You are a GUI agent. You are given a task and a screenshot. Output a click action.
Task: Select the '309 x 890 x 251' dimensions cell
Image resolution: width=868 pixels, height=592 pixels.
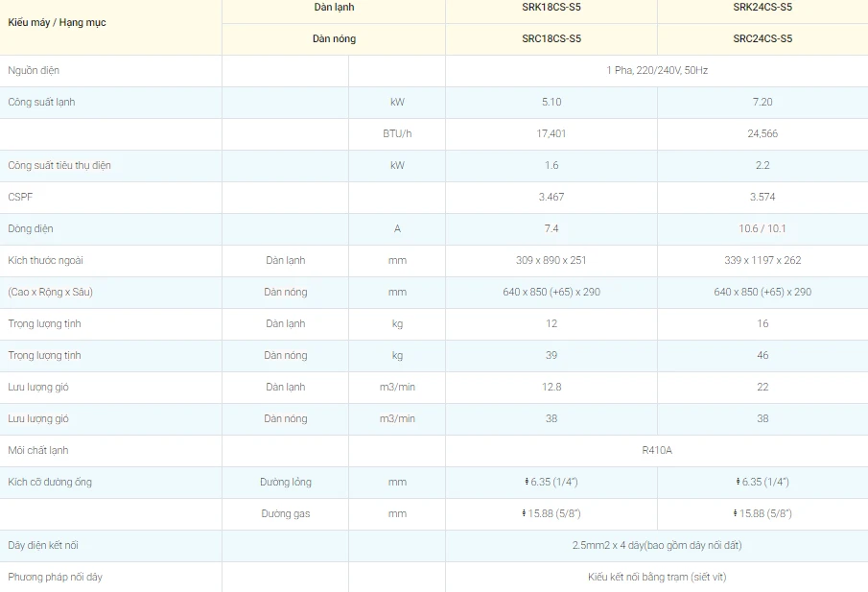(551, 260)
